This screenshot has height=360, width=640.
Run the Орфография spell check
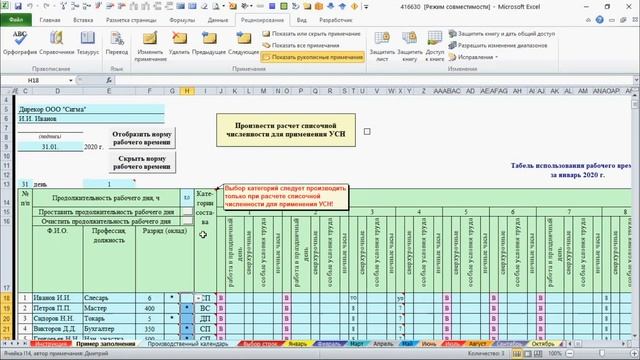point(20,42)
